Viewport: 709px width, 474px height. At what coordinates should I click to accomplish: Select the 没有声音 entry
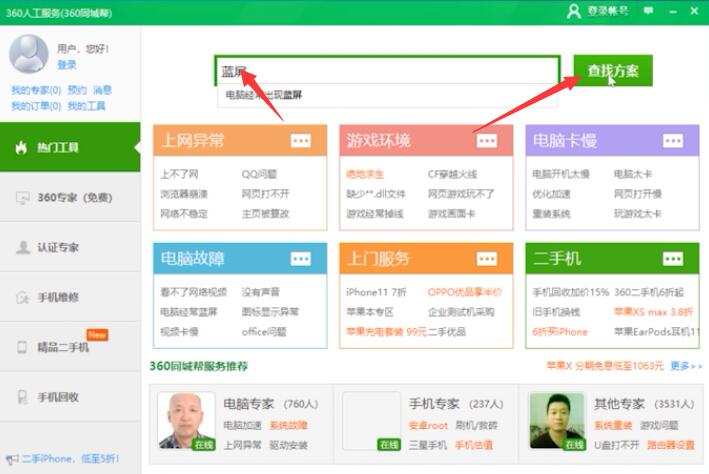[x=260, y=292]
